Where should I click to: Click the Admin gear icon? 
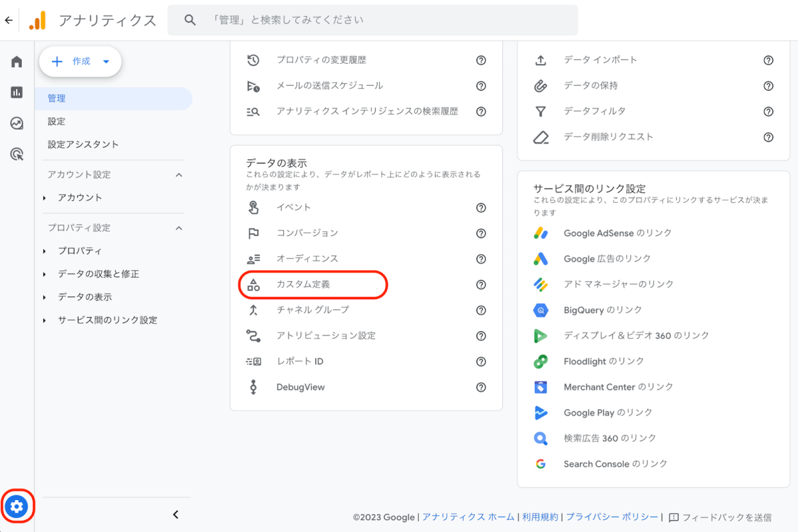(x=17, y=507)
